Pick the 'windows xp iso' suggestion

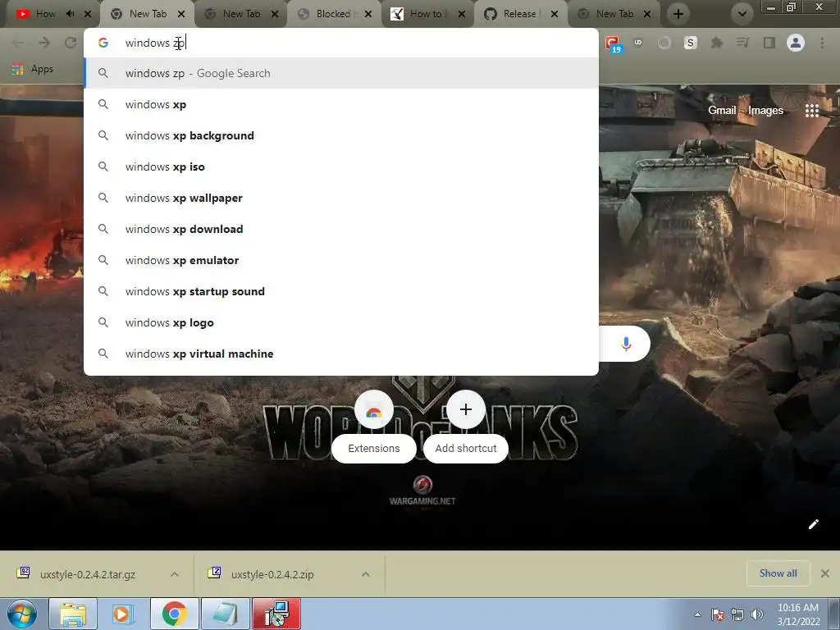tap(340, 167)
